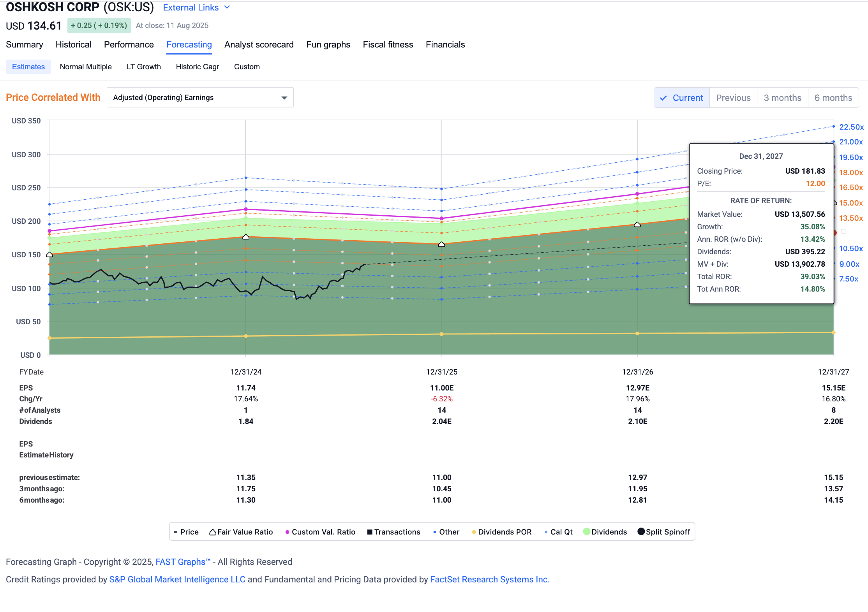Enable the 6 months comparison view
Image resolution: width=868 pixels, height=612 pixels.
833,98
